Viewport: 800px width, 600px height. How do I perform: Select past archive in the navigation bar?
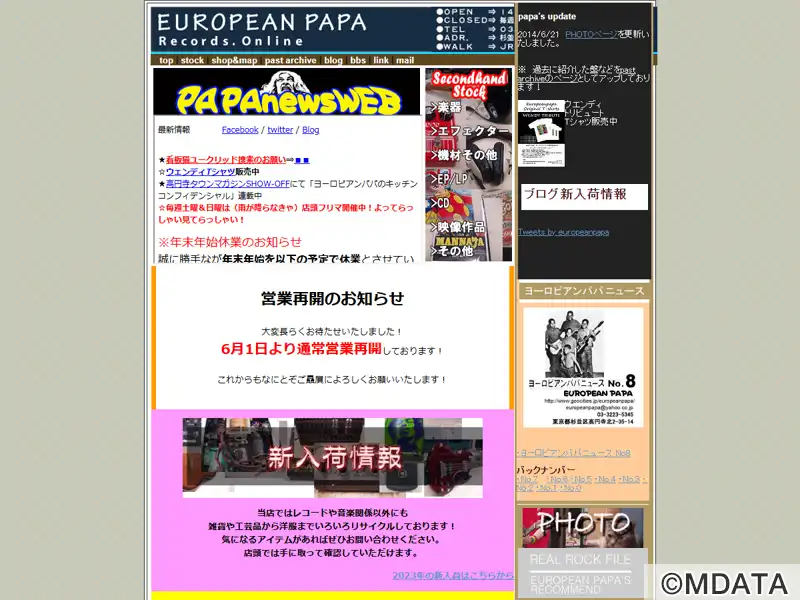coord(290,60)
